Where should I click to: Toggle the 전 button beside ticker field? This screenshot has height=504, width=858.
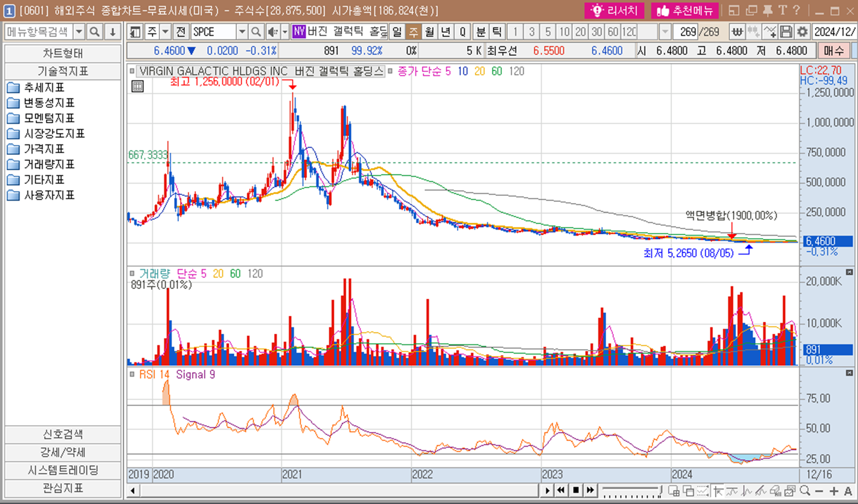[x=180, y=32]
